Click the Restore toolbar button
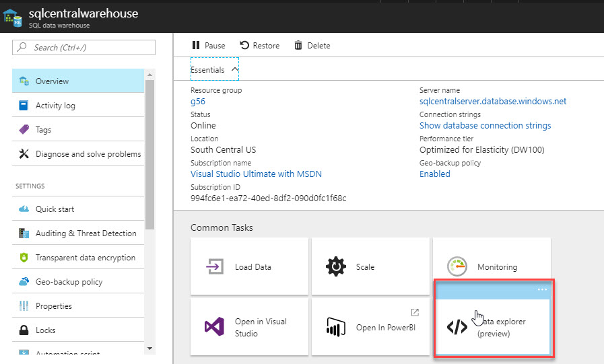Image resolution: width=604 pixels, height=364 pixels. (259, 46)
